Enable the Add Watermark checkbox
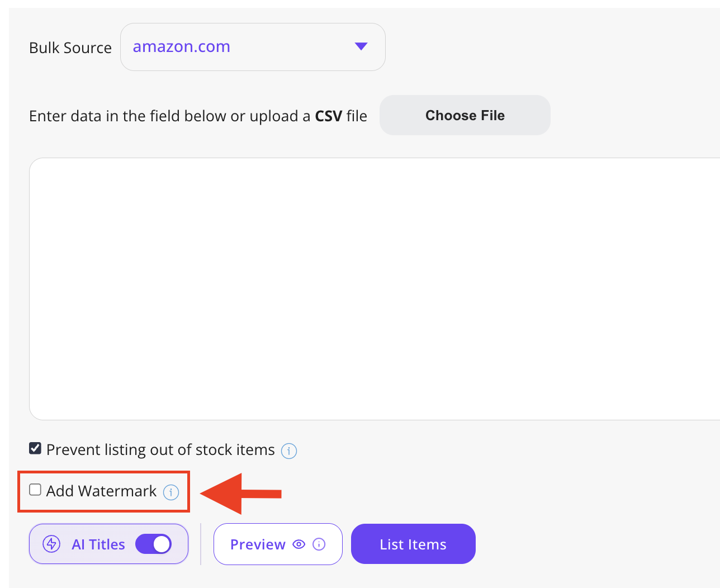Image resolution: width=720 pixels, height=588 pixels. [x=35, y=490]
